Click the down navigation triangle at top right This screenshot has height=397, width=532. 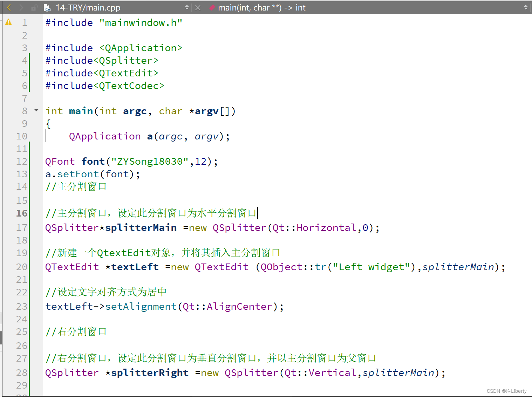pyautogui.click(x=526, y=9)
